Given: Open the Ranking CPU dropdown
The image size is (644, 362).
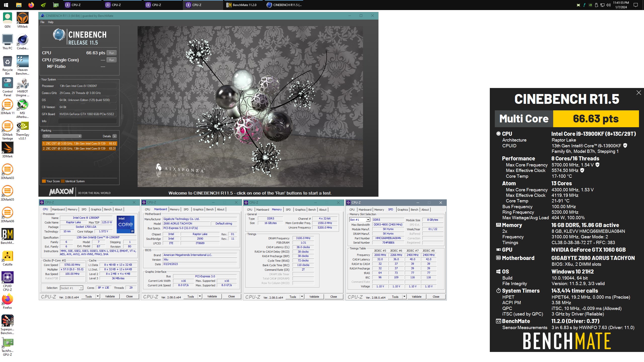Looking at the screenshot, I should point(62,136).
